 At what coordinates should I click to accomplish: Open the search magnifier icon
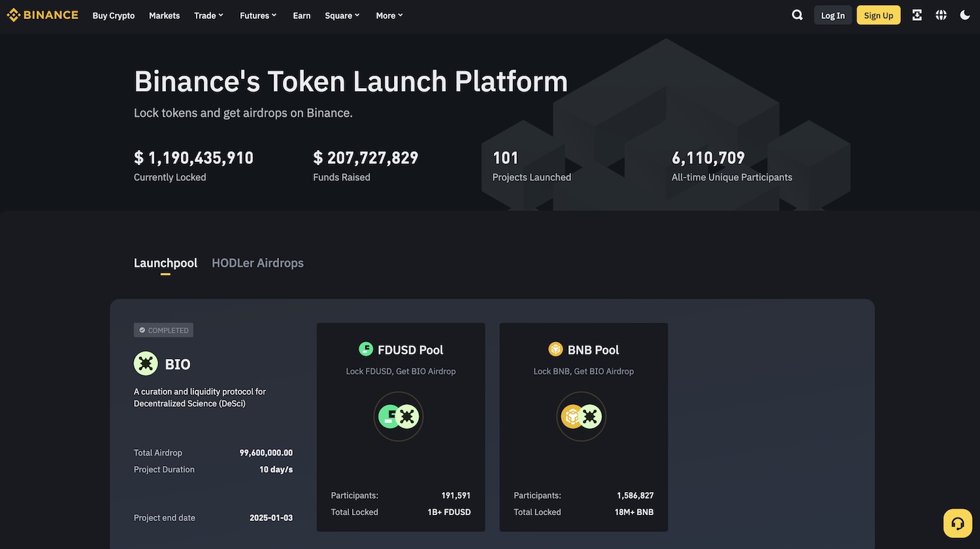coord(797,14)
